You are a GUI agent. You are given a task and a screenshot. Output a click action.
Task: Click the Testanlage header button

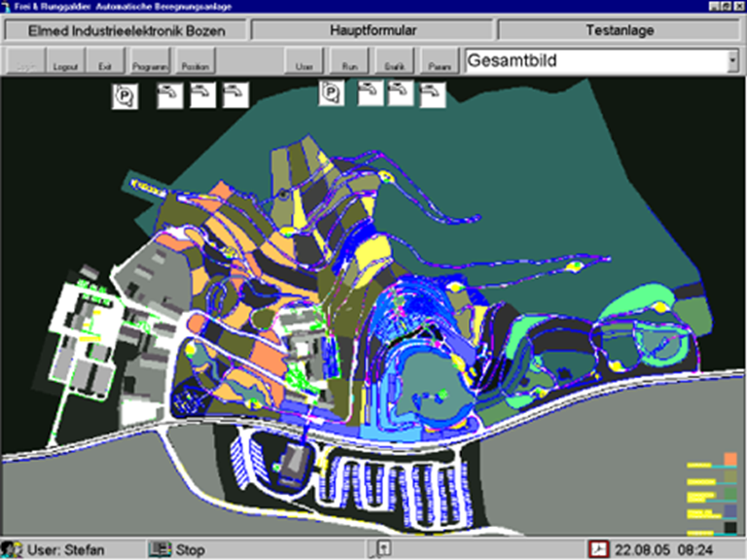619,30
